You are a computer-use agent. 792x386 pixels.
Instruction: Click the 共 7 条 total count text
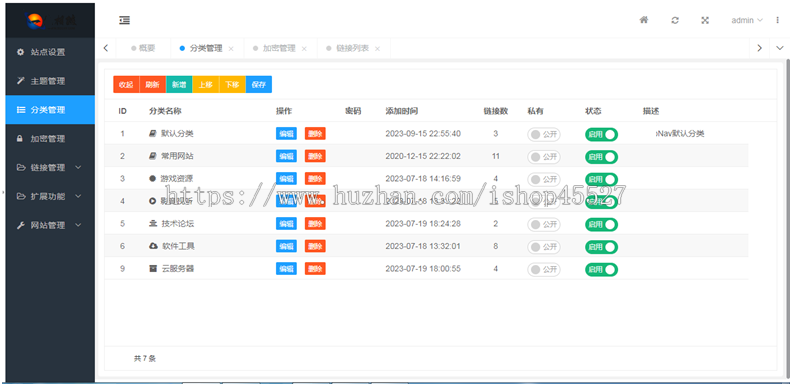tap(145, 359)
